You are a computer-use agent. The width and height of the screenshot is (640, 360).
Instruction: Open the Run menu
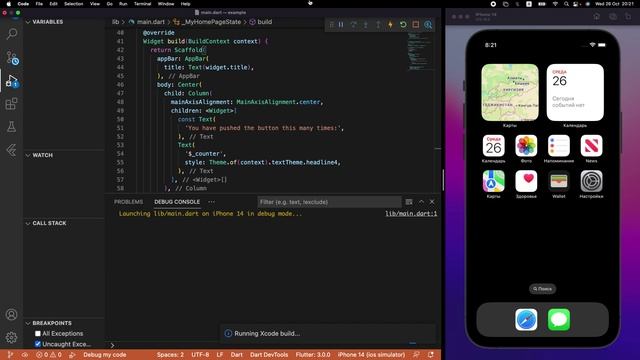(x=123, y=4)
